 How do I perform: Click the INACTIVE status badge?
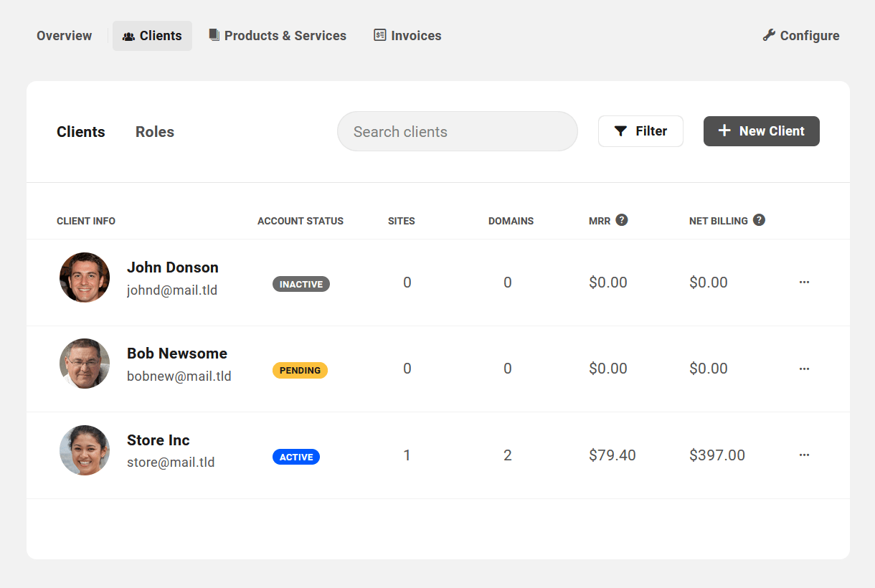[x=301, y=285]
